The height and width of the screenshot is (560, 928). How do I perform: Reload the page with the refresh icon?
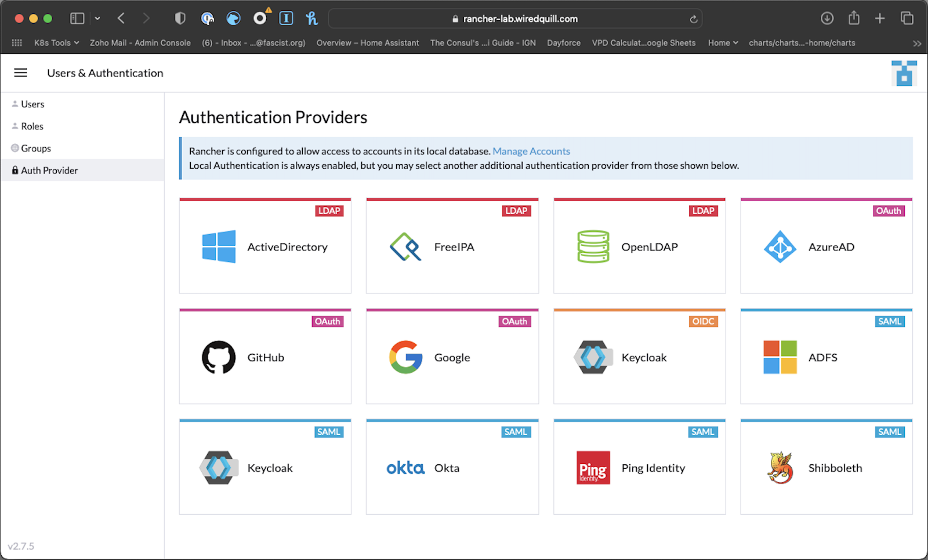[x=693, y=19]
